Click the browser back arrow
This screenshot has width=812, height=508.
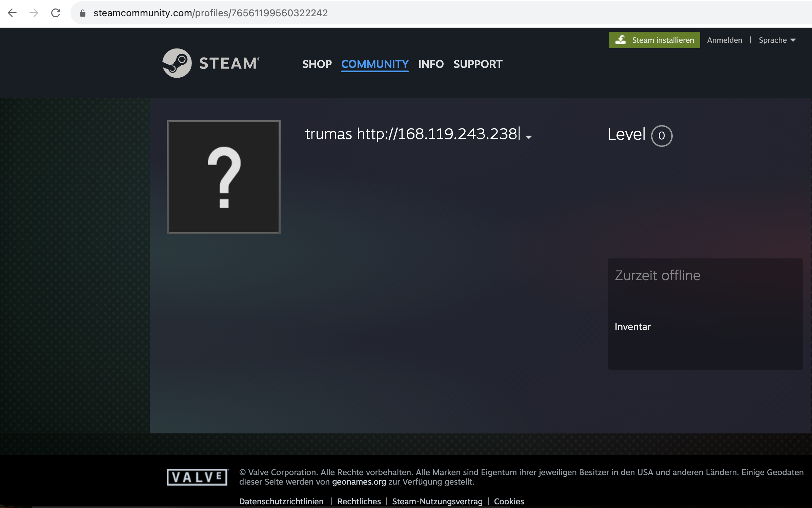[12, 13]
